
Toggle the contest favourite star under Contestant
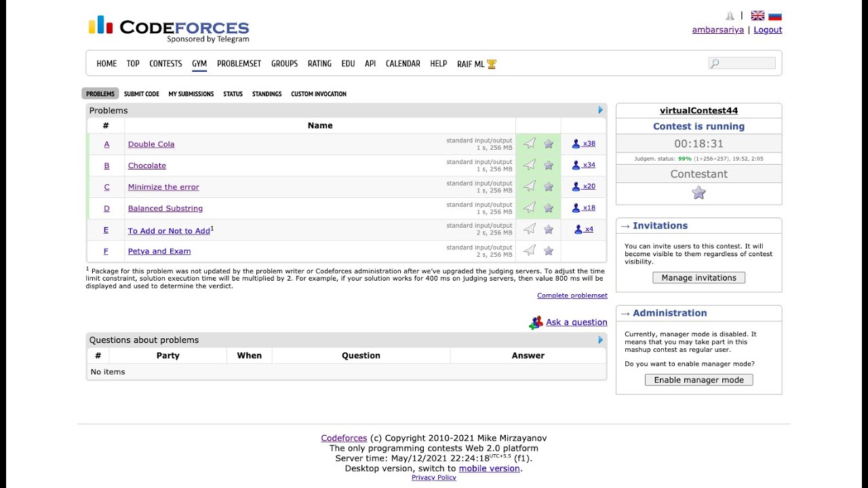point(698,192)
